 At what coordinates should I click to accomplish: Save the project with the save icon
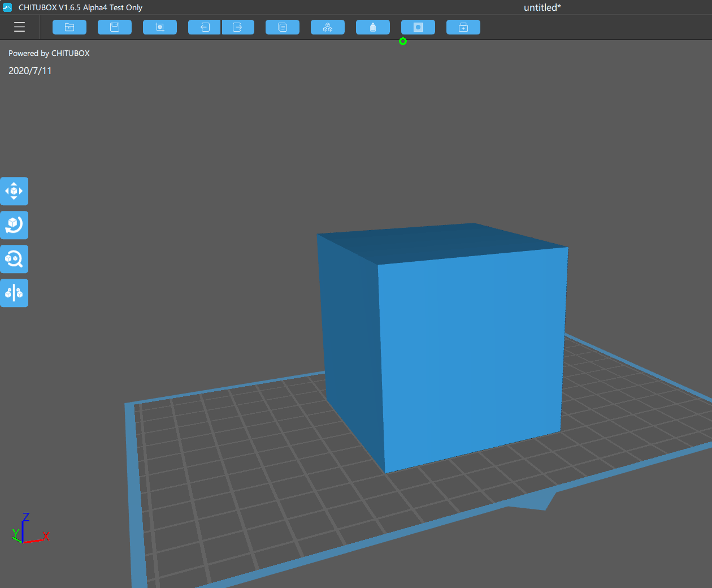pyautogui.click(x=114, y=27)
